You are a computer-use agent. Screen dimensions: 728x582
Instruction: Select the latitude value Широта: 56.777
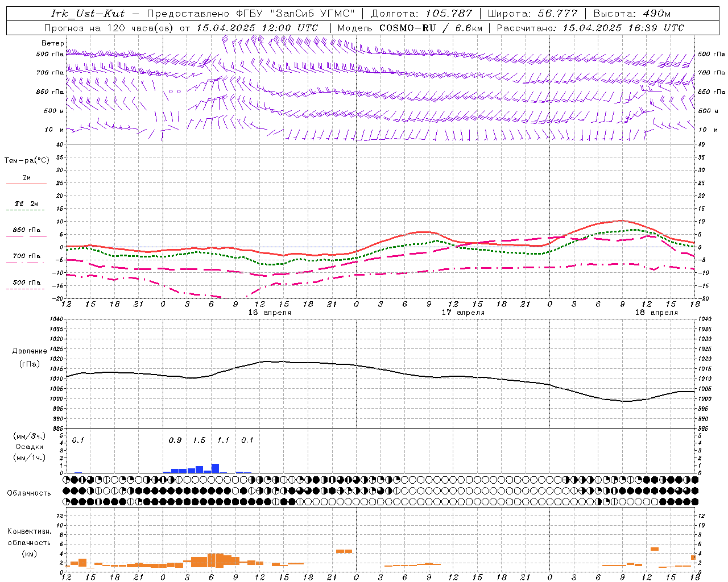pyautogui.click(x=533, y=14)
